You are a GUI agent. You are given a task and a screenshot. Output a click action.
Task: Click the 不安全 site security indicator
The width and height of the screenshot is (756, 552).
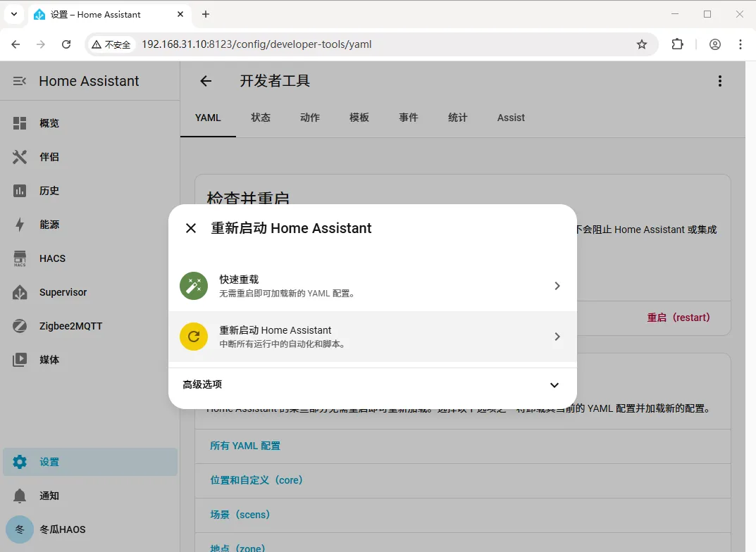pyautogui.click(x=111, y=44)
